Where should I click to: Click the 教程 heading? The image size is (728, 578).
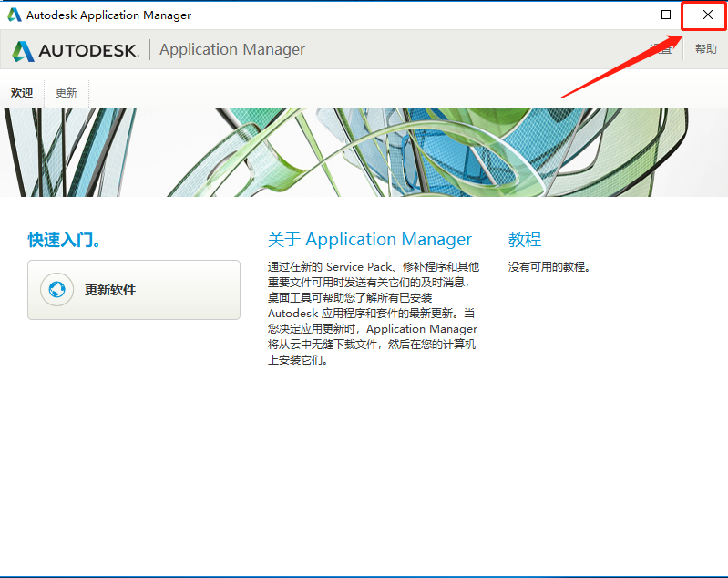point(525,240)
